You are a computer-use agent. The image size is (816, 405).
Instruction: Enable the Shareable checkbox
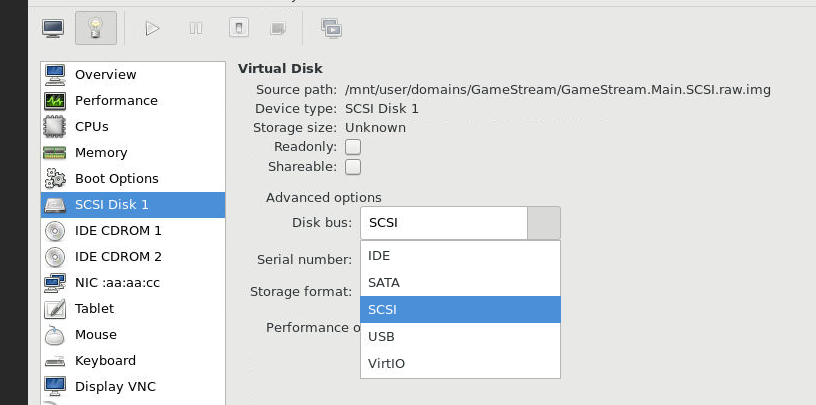[x=353, y=167]
